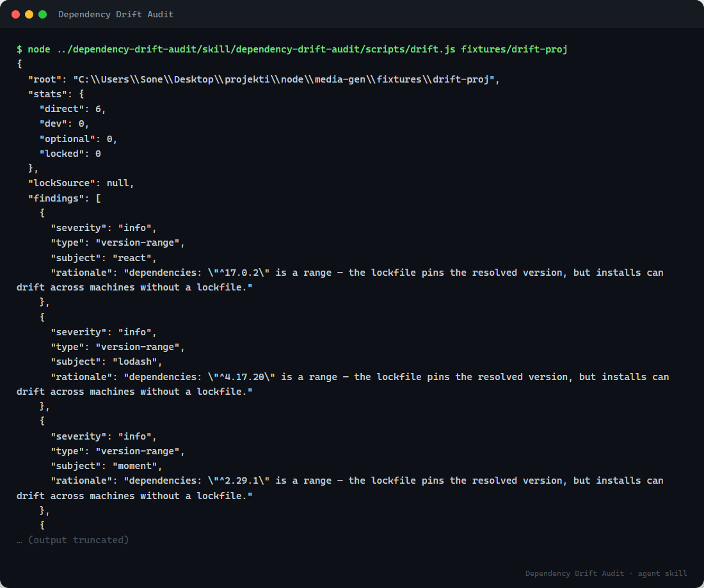Screen dimensions: 704x588
Task: Click the "findings": [ line
Action: click(x=64, y=198)
